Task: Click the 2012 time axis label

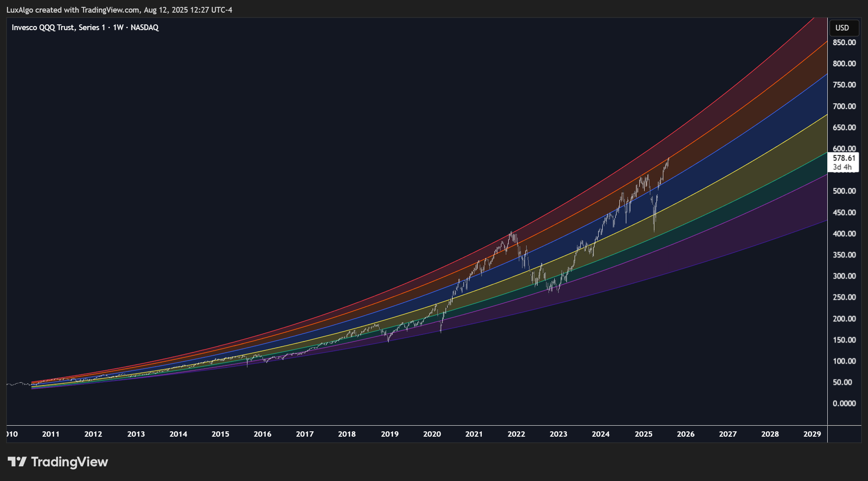Action: 93,434
